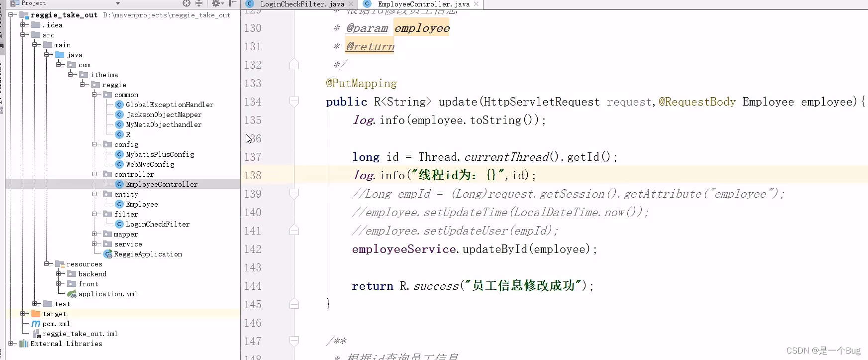This screenshot has height=360, width=868.
Task: Fold the comment block starting at line 139
Action: click(x=294, y=194)
